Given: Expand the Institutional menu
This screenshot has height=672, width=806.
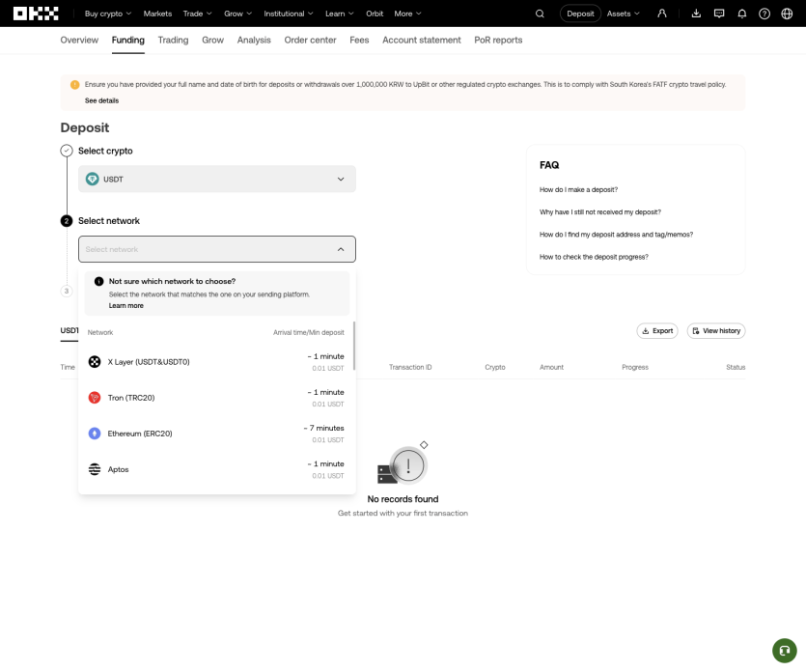Looking at the screenshot, I should pyautogui.click(x=289, y=14).
